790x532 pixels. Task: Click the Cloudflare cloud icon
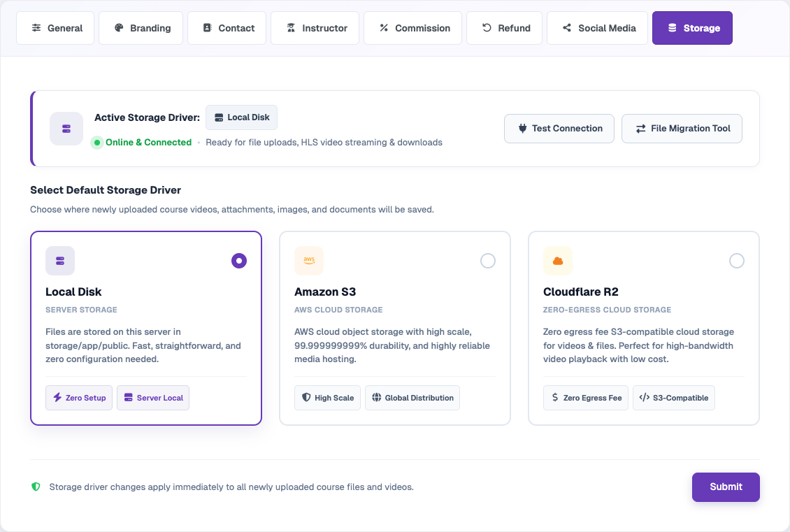(x=558, y=261)
